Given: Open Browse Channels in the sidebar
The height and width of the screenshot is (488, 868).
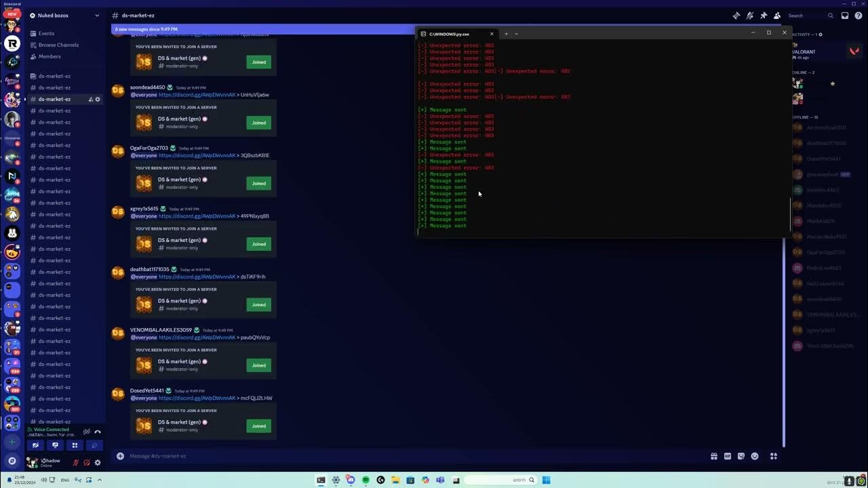Looking at the screenshot, I should [x=64, y=45].
